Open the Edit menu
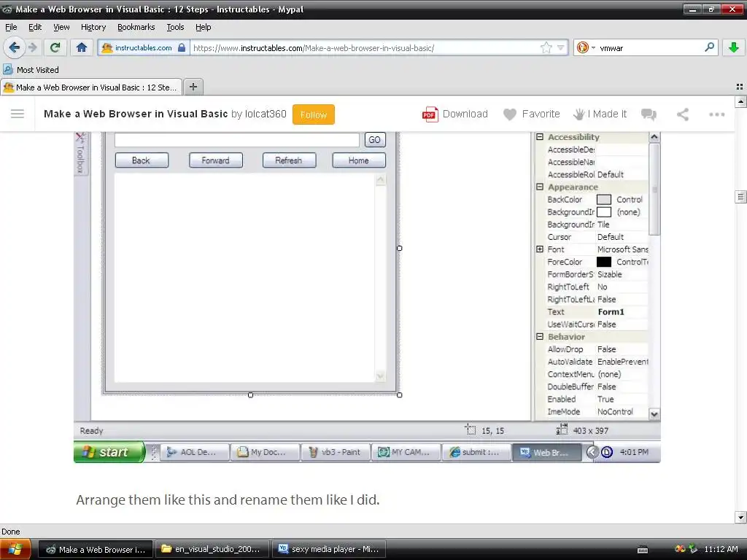 pyautogui.click(x=35, y=27)
